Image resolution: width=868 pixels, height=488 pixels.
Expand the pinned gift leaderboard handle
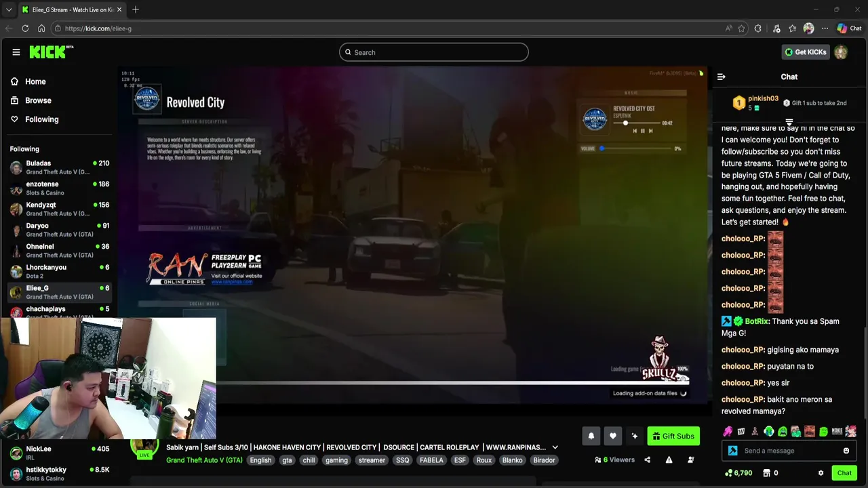[789, 123]
